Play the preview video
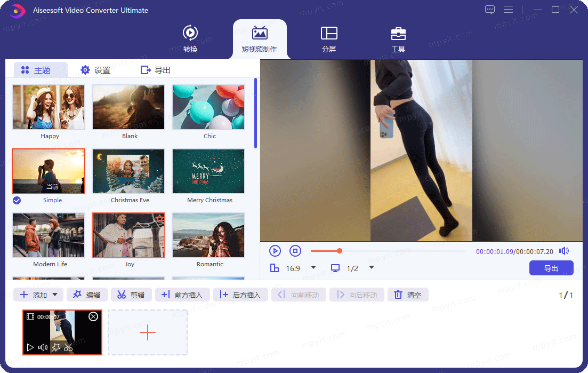588x373 pixels. 275,251
